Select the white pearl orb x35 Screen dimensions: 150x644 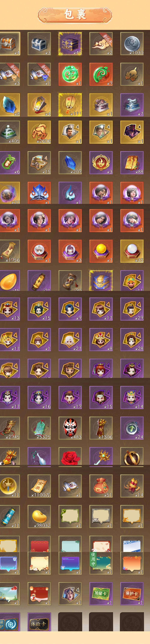132,251
